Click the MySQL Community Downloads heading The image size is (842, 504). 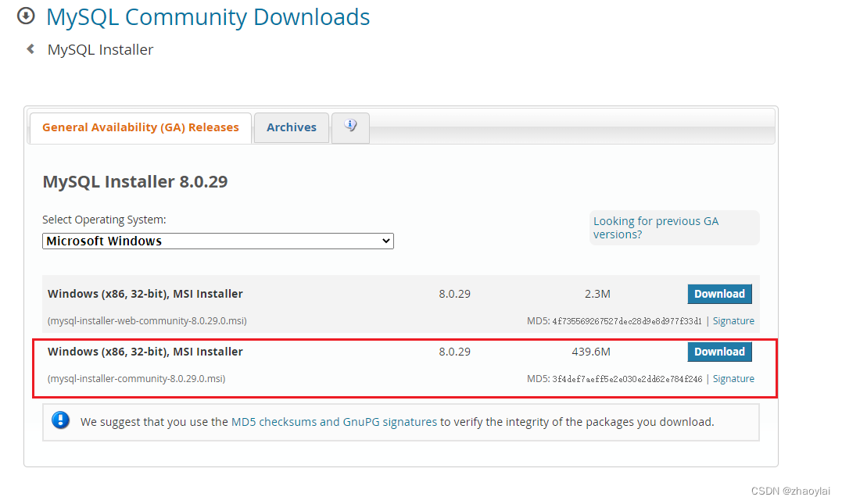(208, 17)
